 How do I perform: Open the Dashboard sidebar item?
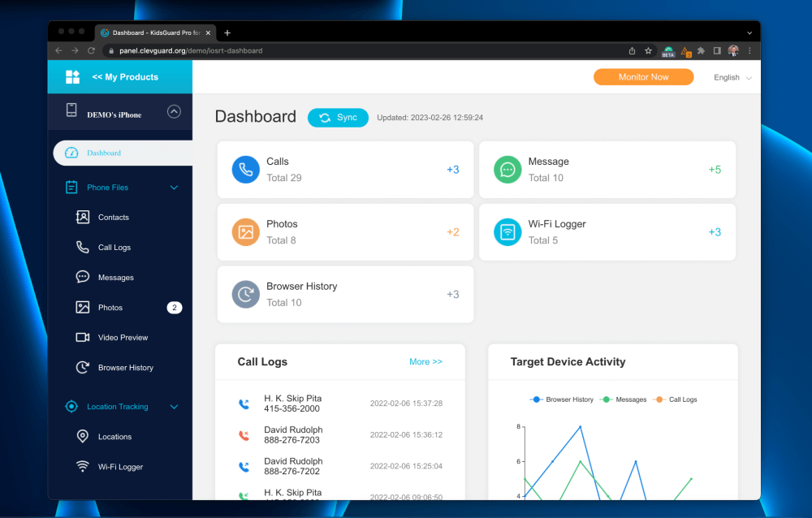click(x=123, y=153)
